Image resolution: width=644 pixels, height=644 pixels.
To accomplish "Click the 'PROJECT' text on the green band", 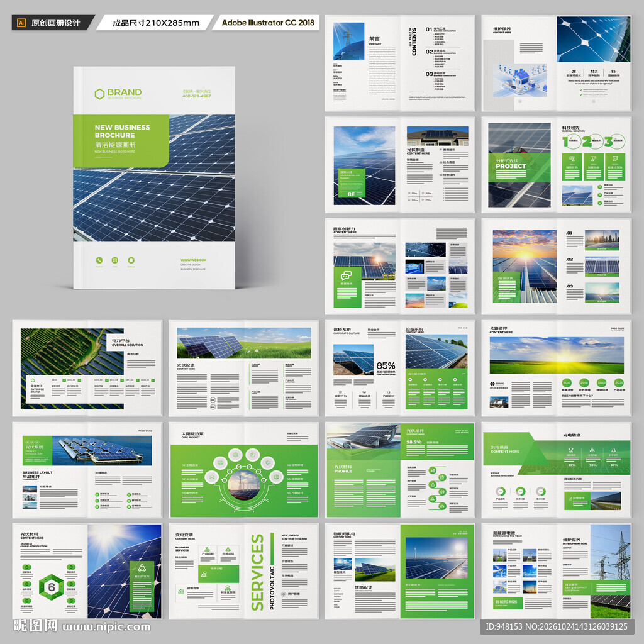I will coord(511,166).
